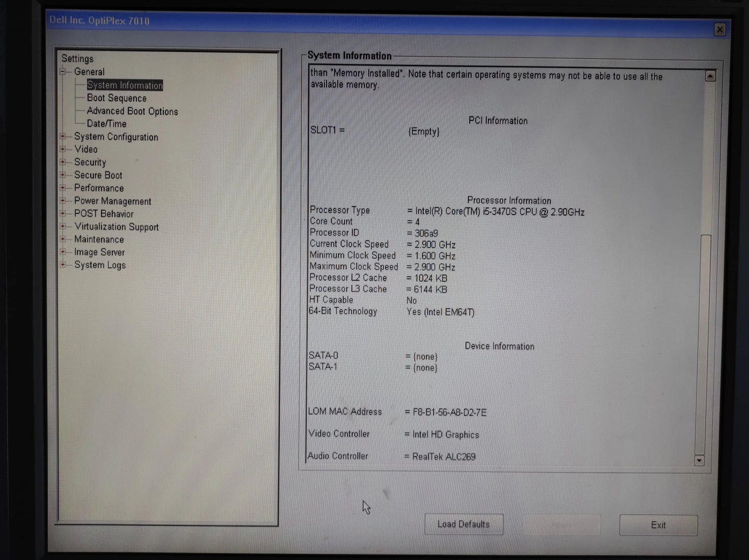Select the Secure Boot label
Viewport: 749px width, 560px height.
tap(98, 175)
